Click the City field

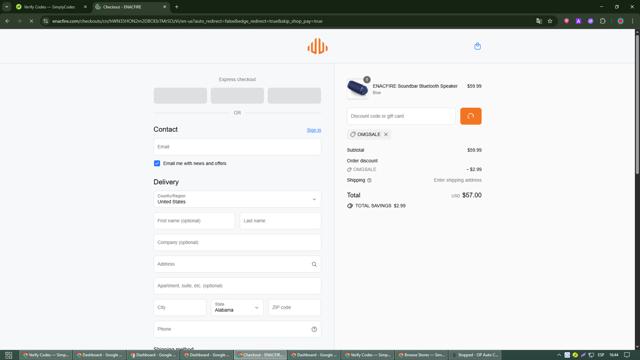(x=180, y=307)
